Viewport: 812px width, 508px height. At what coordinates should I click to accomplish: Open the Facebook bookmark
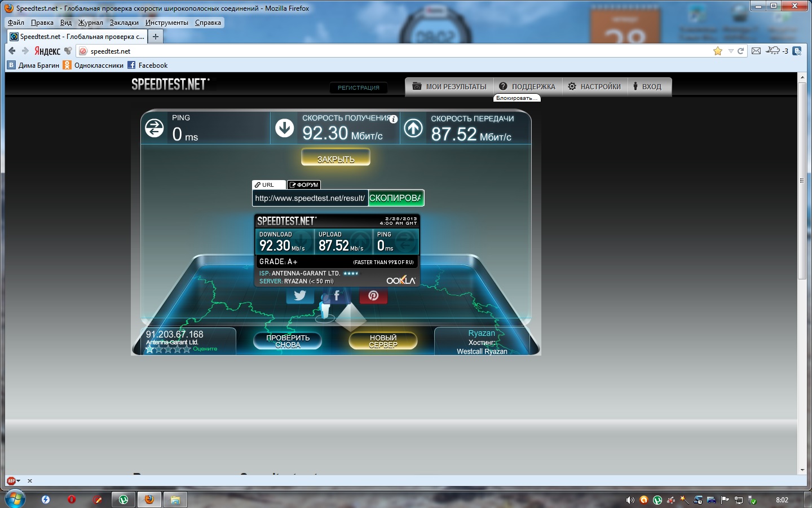[148, 65]
